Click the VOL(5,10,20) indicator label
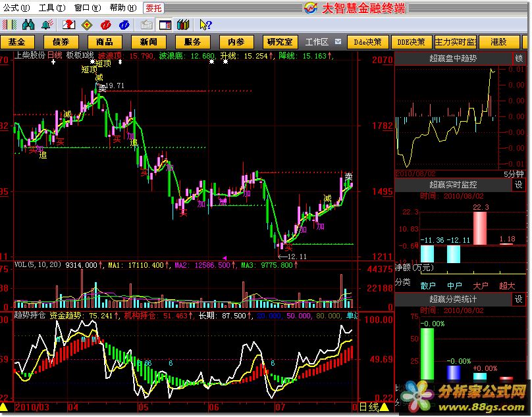 coord(38,265)
